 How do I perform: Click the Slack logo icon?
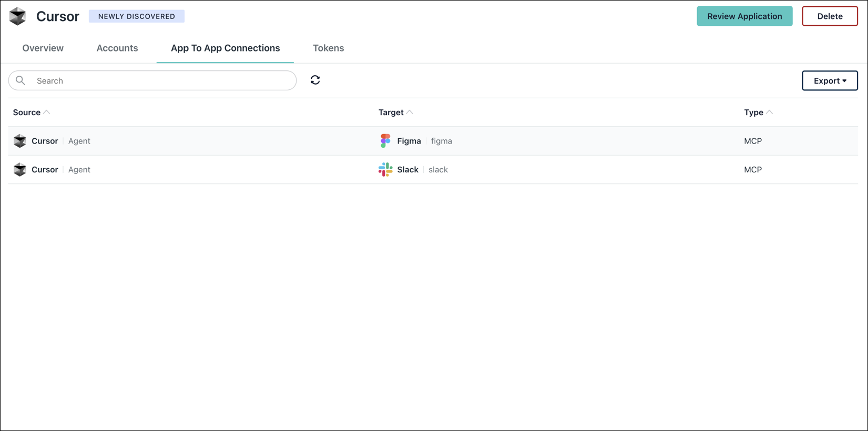pyautogui.click(x=385, y=169)
